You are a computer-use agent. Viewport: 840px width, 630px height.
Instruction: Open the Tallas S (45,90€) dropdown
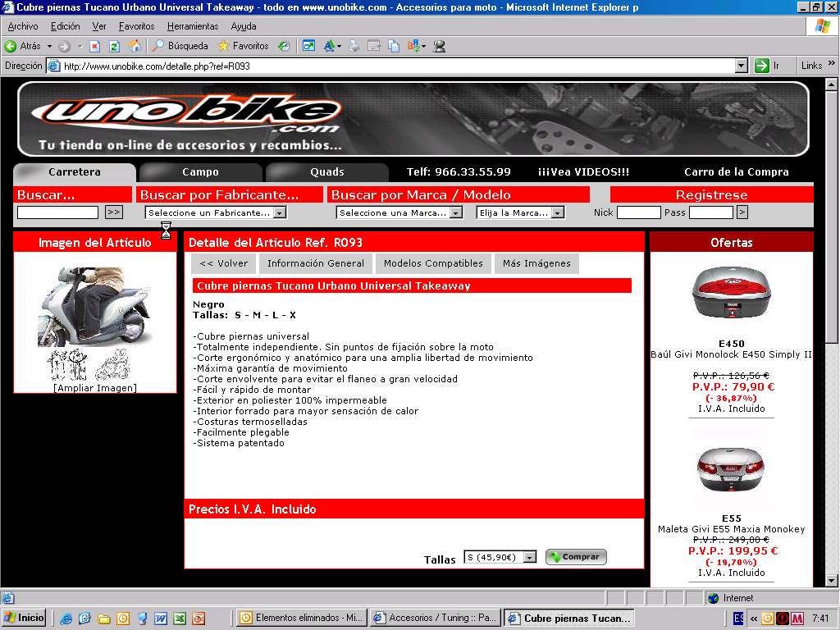point(500,557)
